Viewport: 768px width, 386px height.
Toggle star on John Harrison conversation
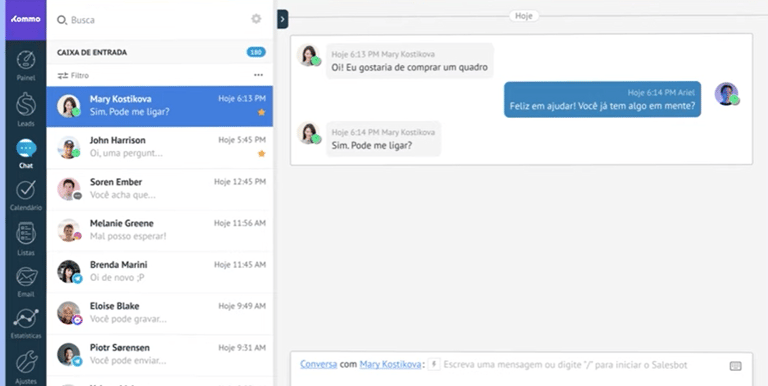pyautogui.click(x=262, y=154)
